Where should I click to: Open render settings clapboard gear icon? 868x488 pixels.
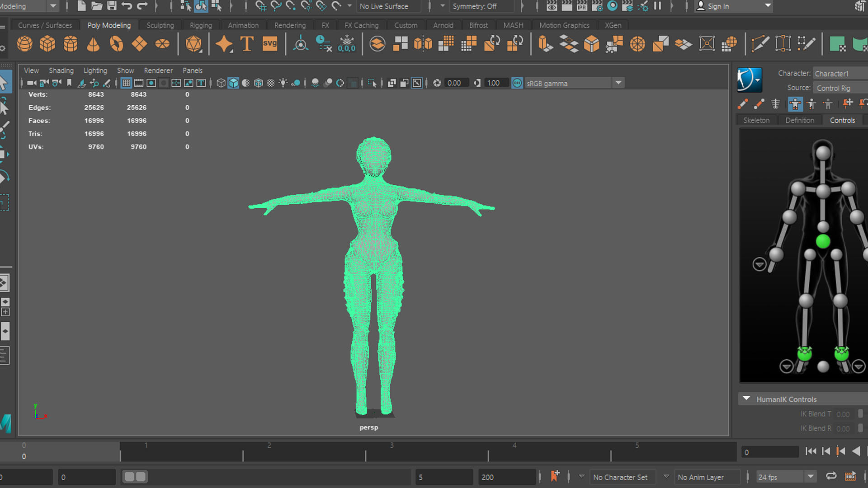coord(597,6)
